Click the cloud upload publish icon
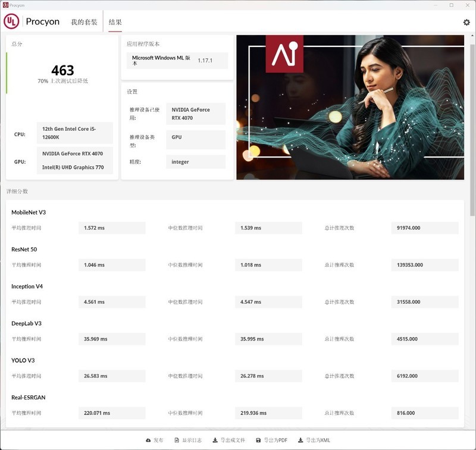Viewport: 476px width, 450px height. point(148,440)
